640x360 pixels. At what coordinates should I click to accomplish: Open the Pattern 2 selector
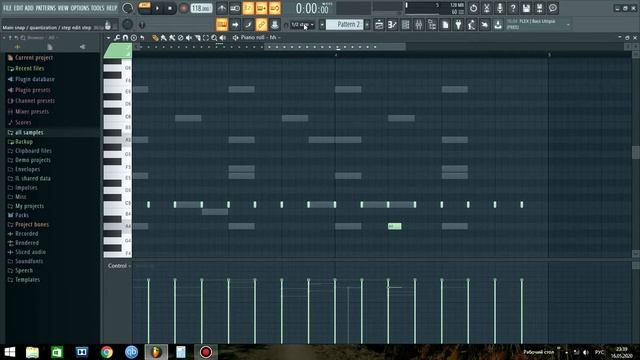344,24
